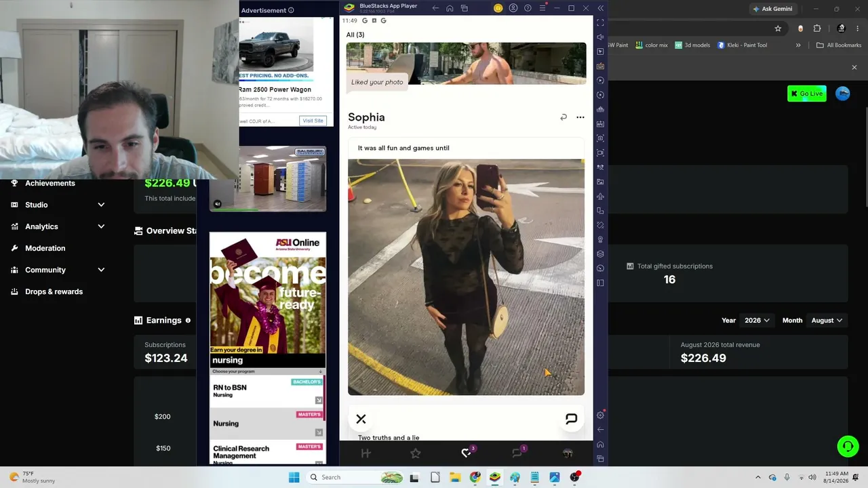Expand the Analytics sidebar section
Image resolution: width=868 pixels, height=488 pixels.
tap(58, 226)
